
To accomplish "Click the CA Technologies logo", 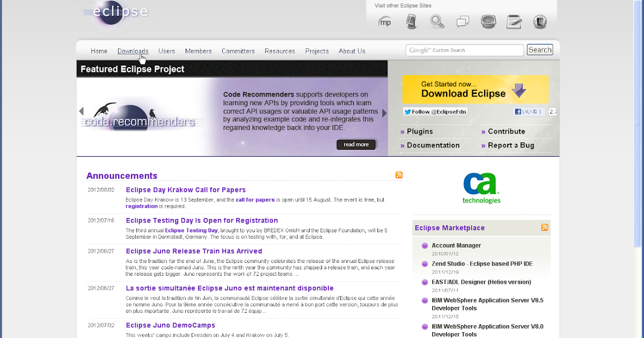I will click(481, 188).
